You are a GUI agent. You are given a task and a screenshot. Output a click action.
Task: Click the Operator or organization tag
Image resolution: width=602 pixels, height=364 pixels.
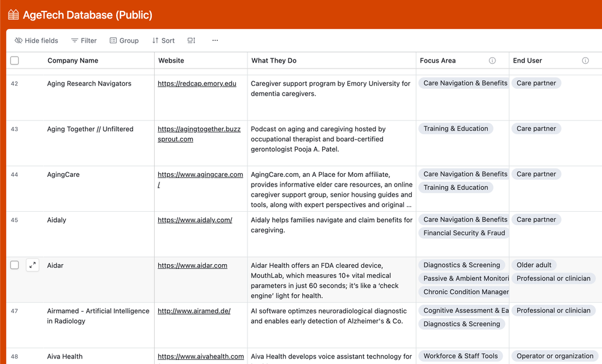click(555, 356)
